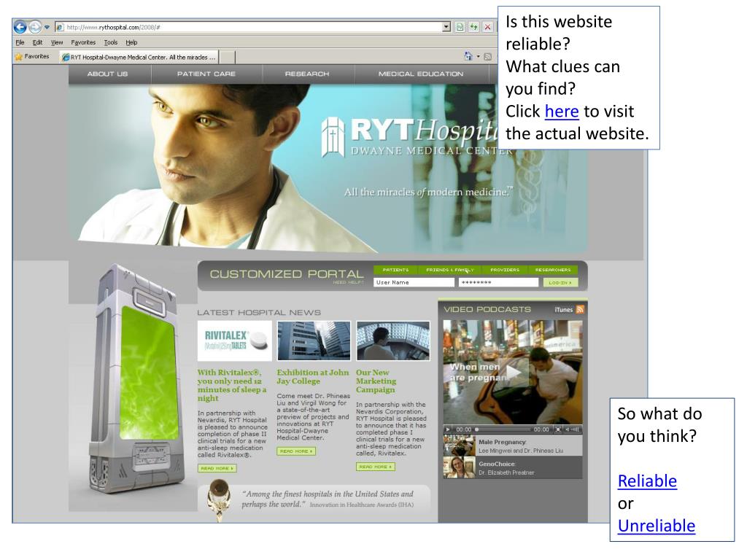
Task: Select the RYT Hospital browser tab
Action: click(x=139, y=57)
